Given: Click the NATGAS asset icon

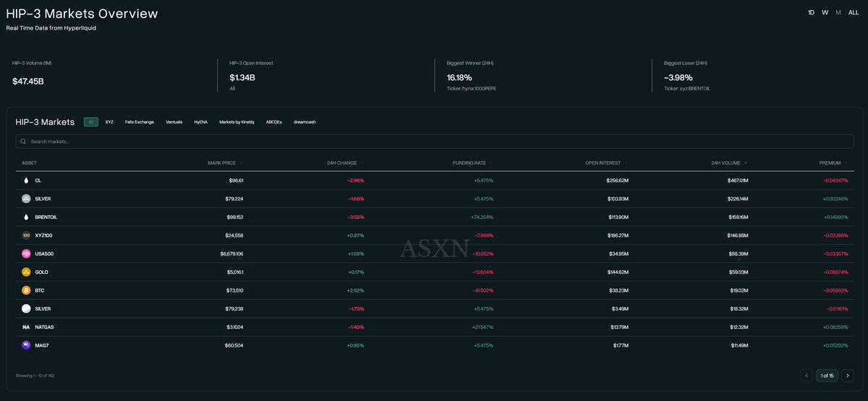Looking at the screenshot, I should pyautogui.click(x=26, y=327).
